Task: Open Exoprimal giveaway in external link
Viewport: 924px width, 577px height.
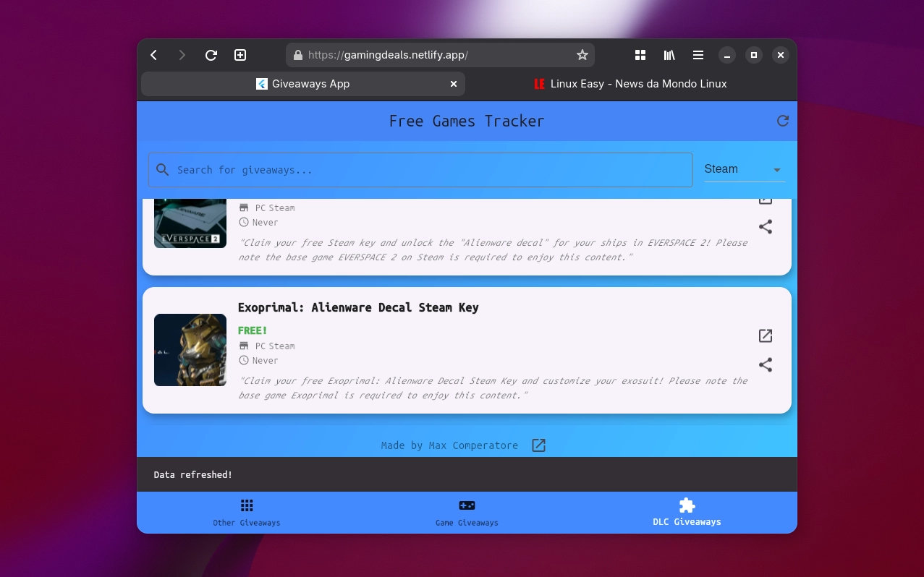Action: [766, 335]
